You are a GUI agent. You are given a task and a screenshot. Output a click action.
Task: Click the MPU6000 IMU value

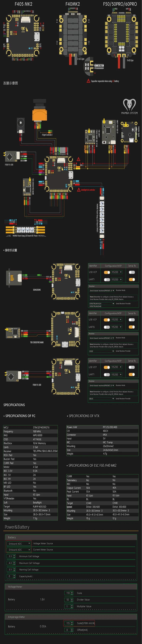pyautogui.click(x=38, y=435)
